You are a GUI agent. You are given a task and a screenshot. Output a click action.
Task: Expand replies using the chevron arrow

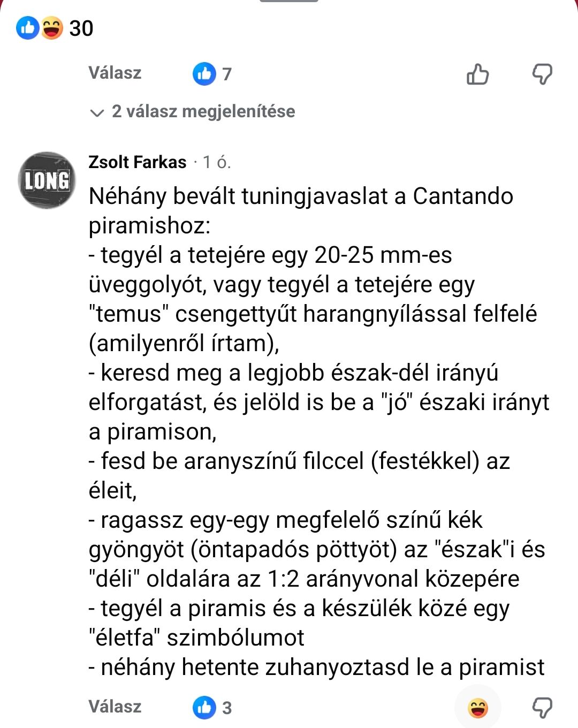point(97,112)
